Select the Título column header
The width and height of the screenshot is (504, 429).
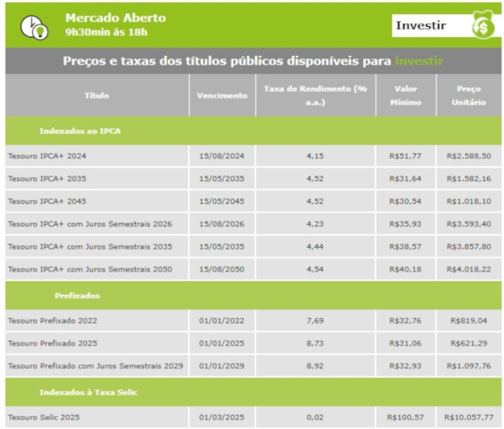(97, 95)
